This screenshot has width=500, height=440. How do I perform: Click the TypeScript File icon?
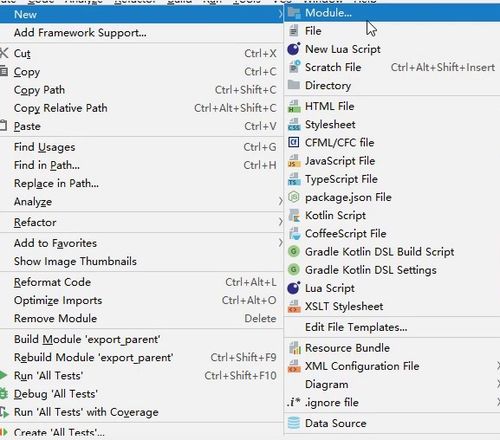click(294, 179)
